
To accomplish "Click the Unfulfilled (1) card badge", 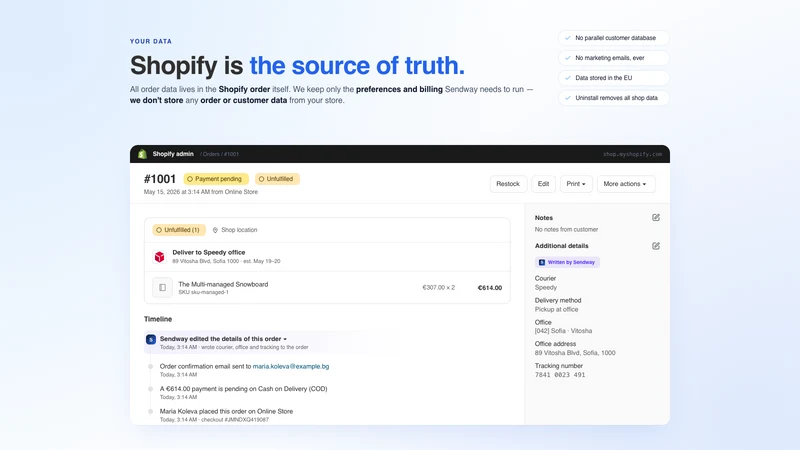I will tap(179, 230).
